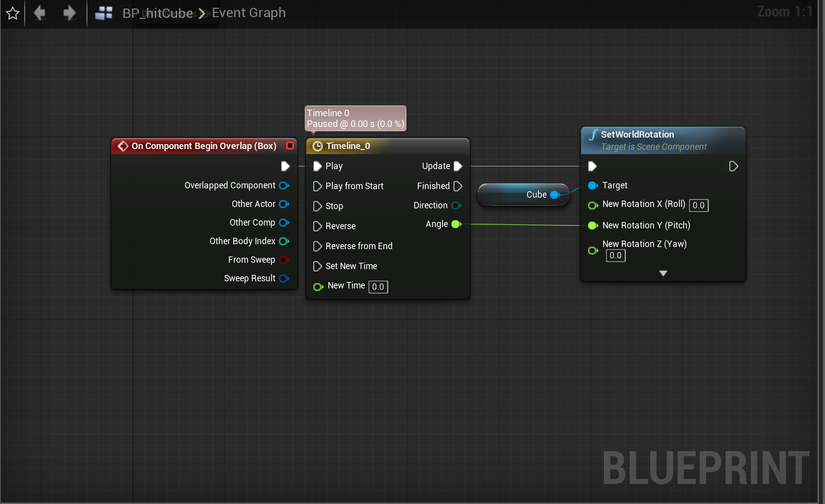825x504 pixels.
Task: Click the red delegate pin on Overlap node
Action: [290, 145]
